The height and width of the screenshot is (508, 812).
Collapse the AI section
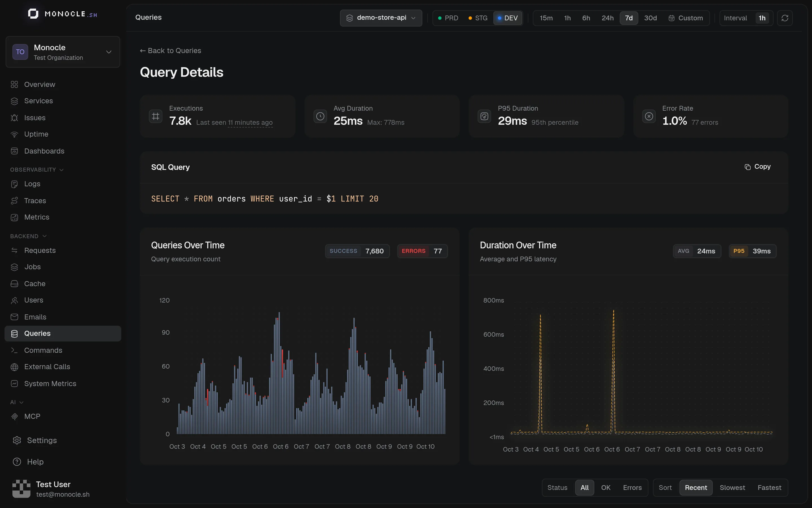pos(16,402)
